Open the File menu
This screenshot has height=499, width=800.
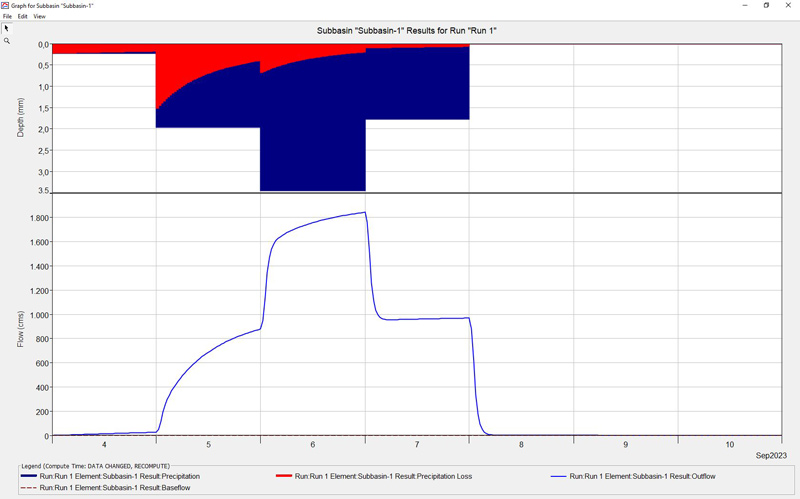click(x=7, y=17)
